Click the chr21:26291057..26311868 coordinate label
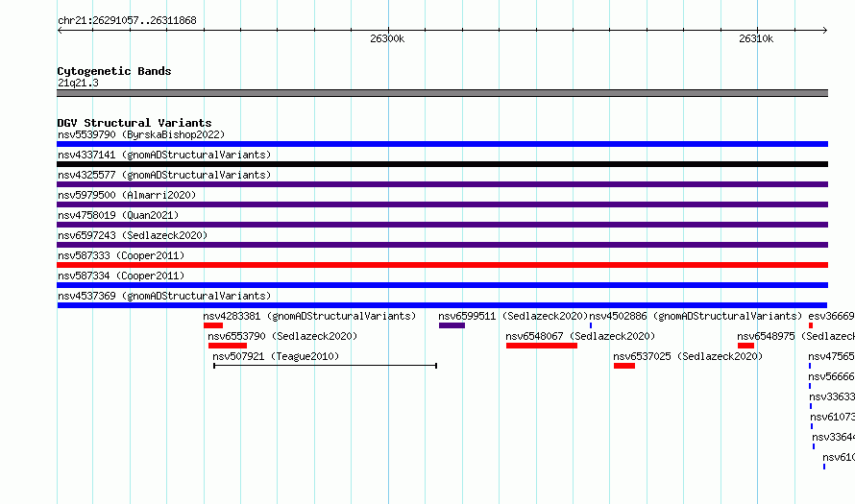 (127, 21)
